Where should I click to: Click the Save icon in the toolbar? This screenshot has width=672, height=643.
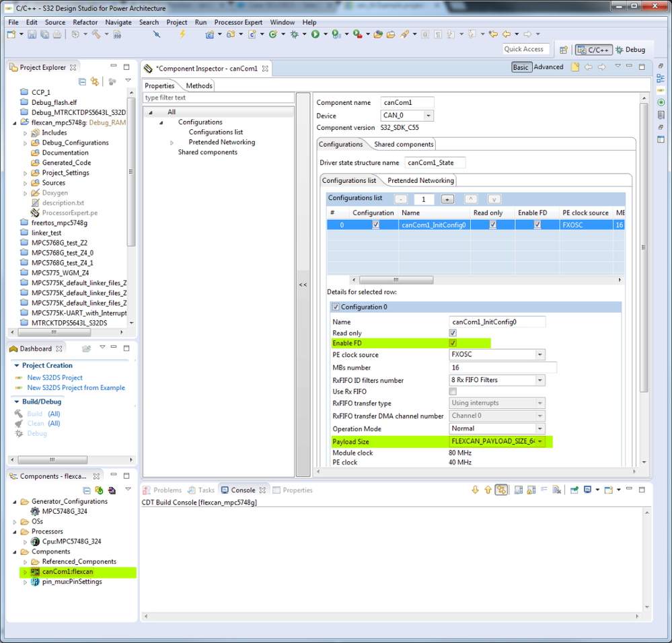tap(32, 34)
